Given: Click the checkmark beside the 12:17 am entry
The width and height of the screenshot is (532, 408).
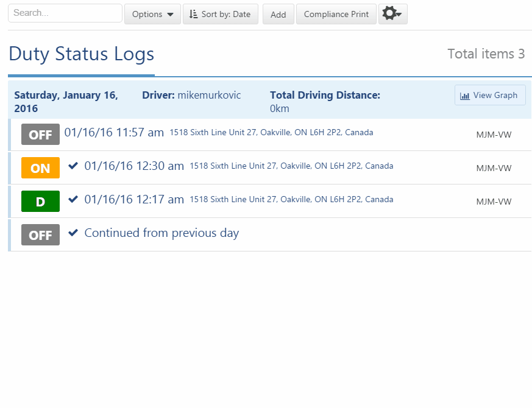Looking at the screenshot, I should [73, 199].
